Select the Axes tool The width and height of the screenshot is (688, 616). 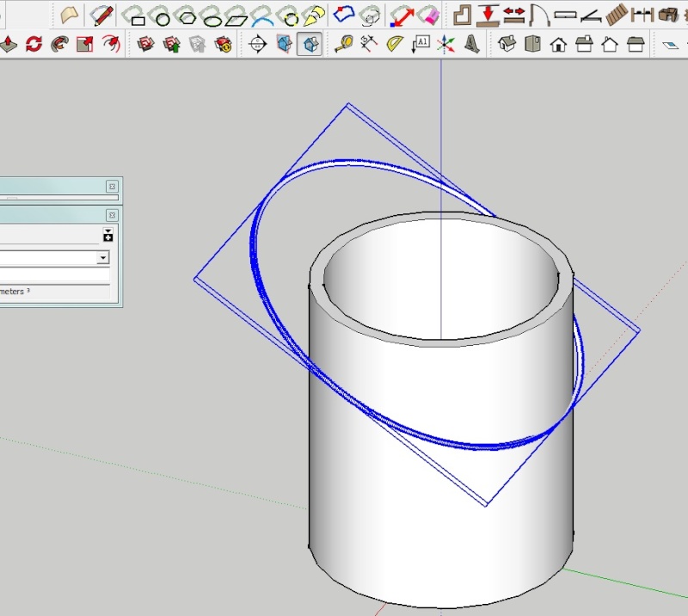pos(445,45)
